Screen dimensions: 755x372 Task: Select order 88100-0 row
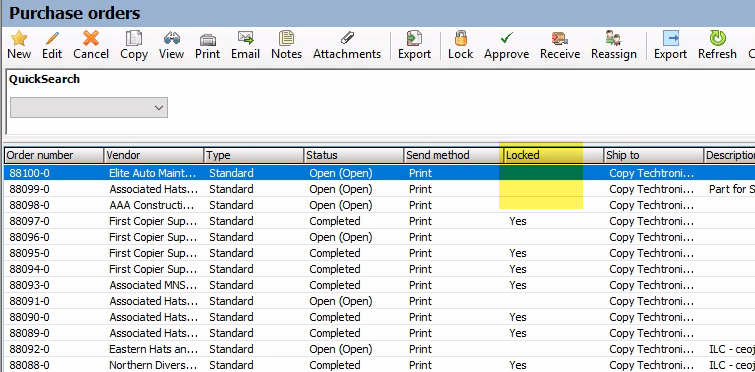tap(379, 173)
